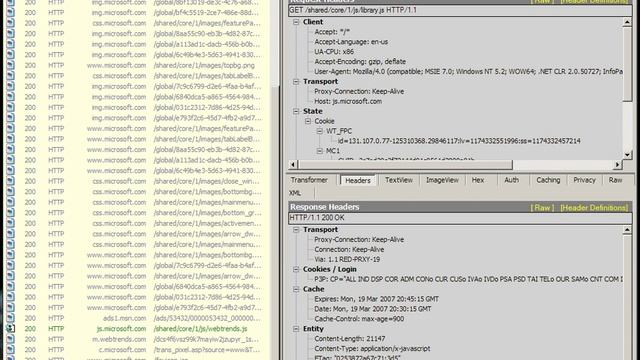
Task: Open the Hex tab
Action: coord(478,180)
